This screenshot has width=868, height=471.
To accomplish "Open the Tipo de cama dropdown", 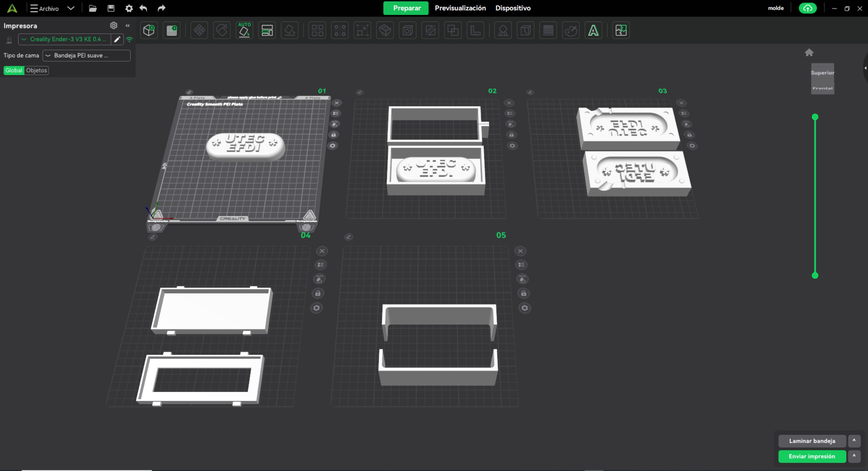I will click(x=86, y=56).
